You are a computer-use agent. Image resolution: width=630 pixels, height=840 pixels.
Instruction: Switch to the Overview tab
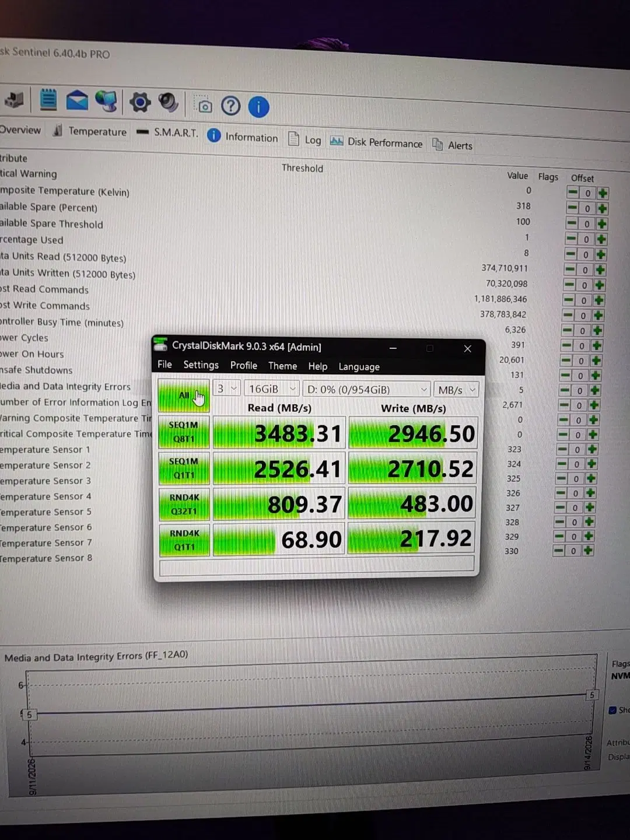tap(20, 130)
